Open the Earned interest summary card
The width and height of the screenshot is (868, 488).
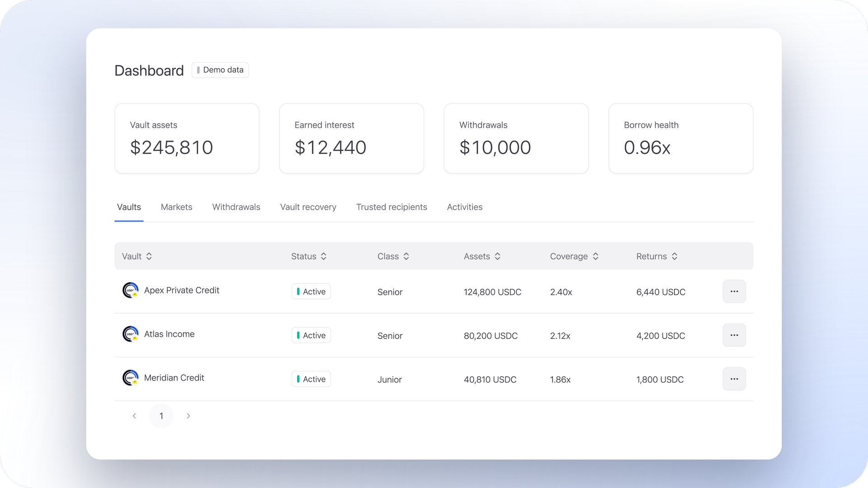click(351, 138)
